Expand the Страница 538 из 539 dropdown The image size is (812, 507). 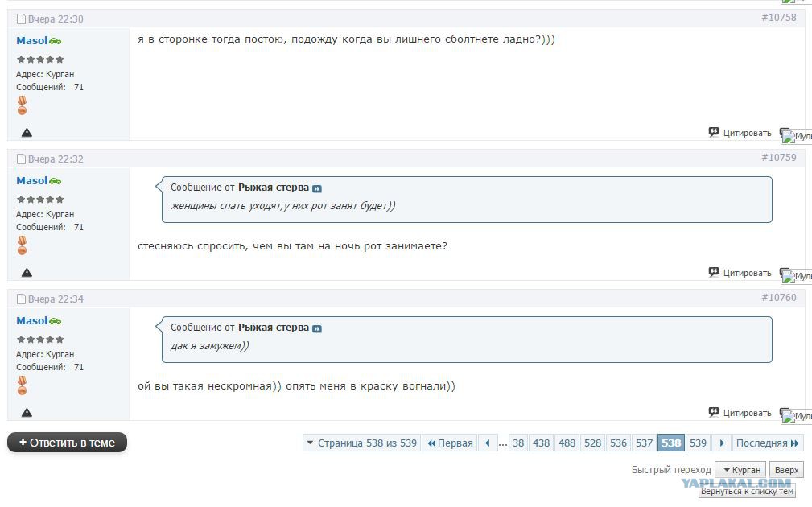pos(361,443)
